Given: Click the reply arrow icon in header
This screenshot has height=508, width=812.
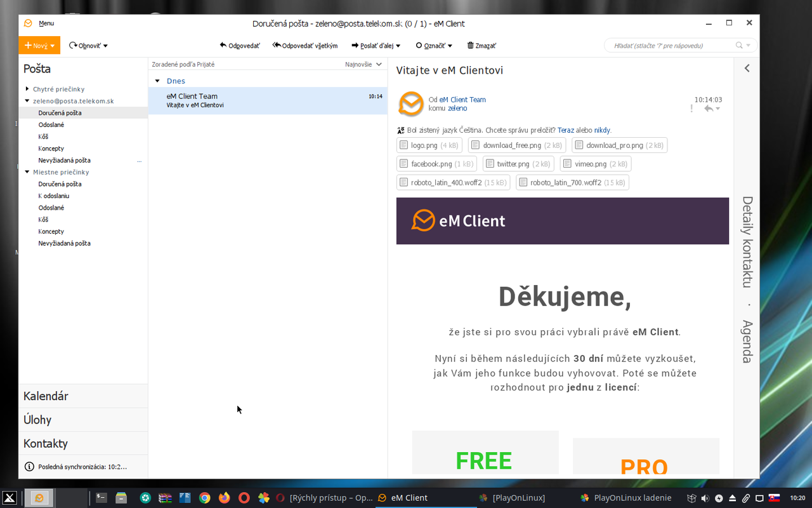Looking at the screenshot, I should pyautogui.click(x=709, y=109).
